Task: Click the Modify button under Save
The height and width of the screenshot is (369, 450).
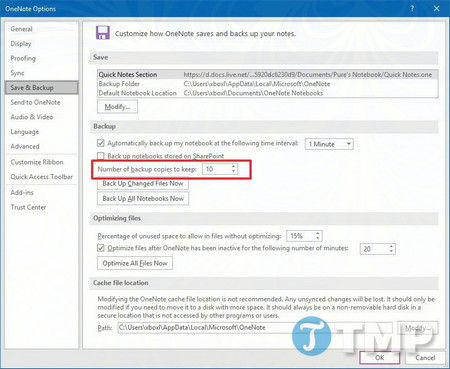Action: (117, 107)
